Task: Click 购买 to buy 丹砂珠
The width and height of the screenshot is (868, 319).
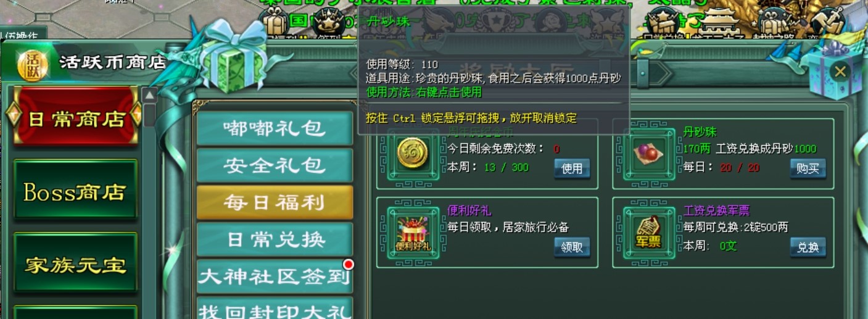Action: pyautogui.click(x=808, y=168)
